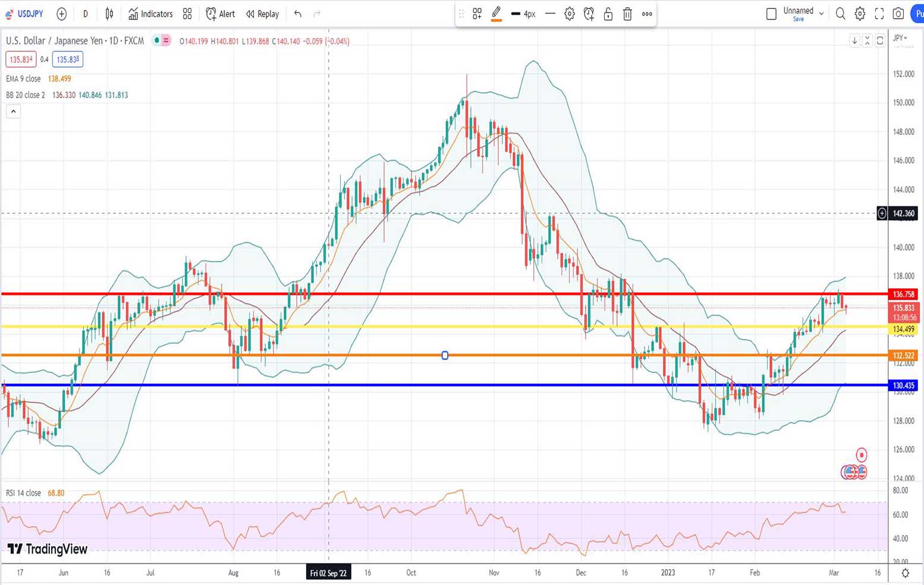This screenshot has width=924, height=585.
Task: Delete the selected drawing with trash icon
Action: click(x=627, y=14)
